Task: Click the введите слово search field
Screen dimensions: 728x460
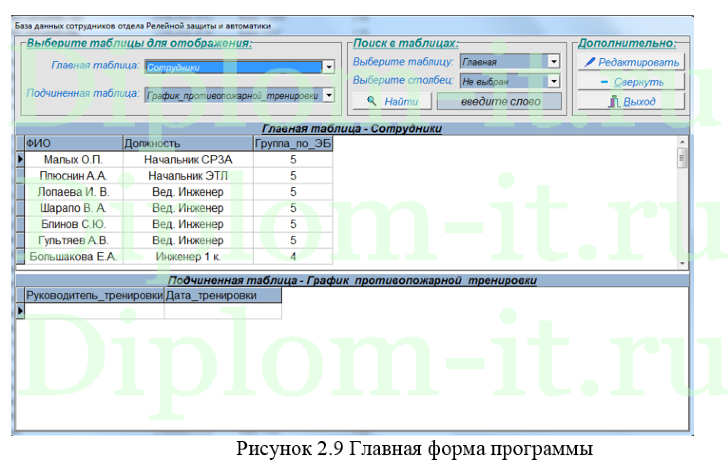Action: coord(499,101)
